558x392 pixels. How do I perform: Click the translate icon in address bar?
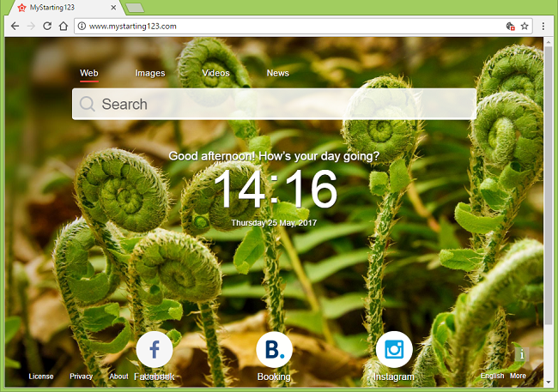point(510,26)
